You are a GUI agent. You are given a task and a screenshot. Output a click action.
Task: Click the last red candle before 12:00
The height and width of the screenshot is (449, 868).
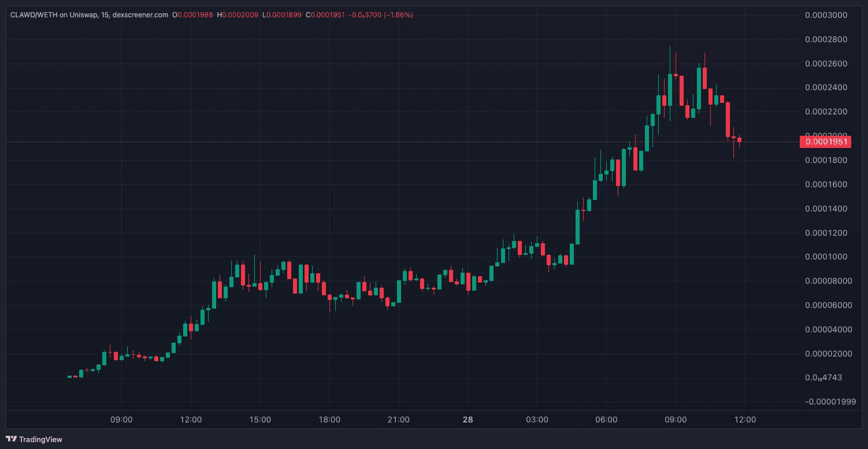740,139
